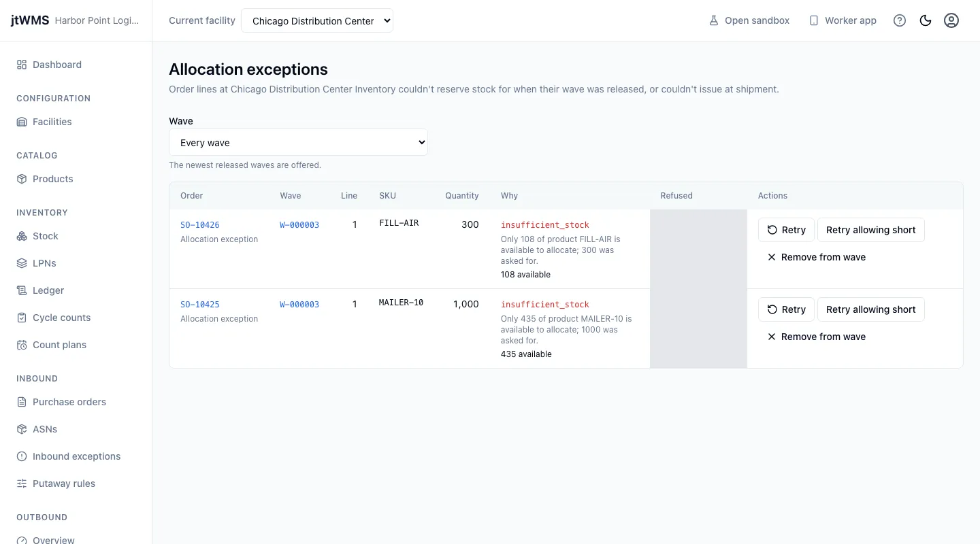Launch the Worker app link
Image resolution: width=980 pixels, height=544 pixels.
pyautogui.click(x=843, y=20)
